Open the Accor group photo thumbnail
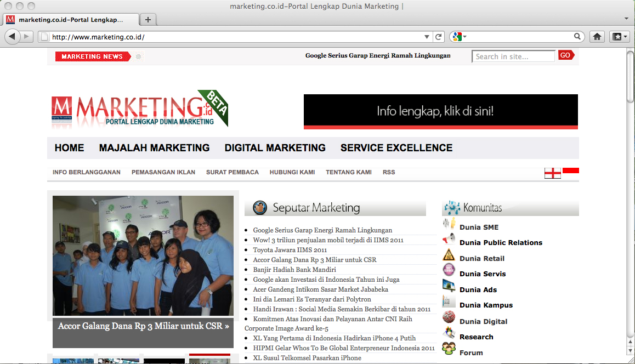This screenshot has height=364, width=635. point(143,255)
